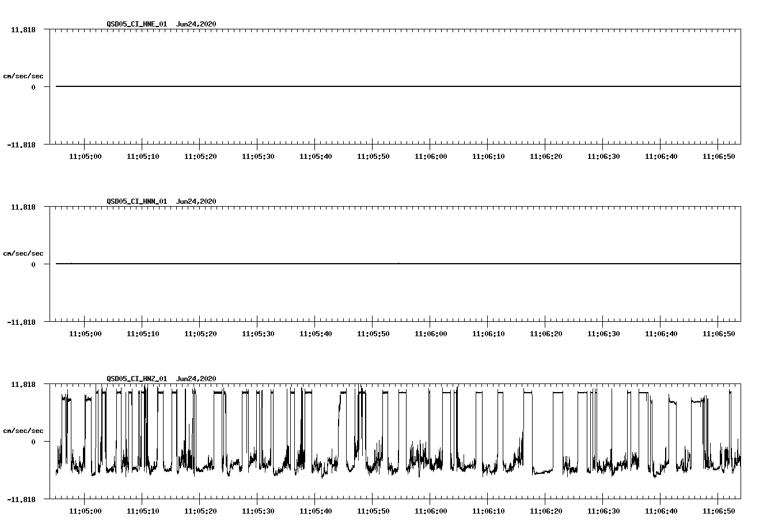Click the 11:05:40 time label under HNN plot
Image resolution: width=782 pixels, height=532 pixels.
pyautogui.click(x=316, y=334)
